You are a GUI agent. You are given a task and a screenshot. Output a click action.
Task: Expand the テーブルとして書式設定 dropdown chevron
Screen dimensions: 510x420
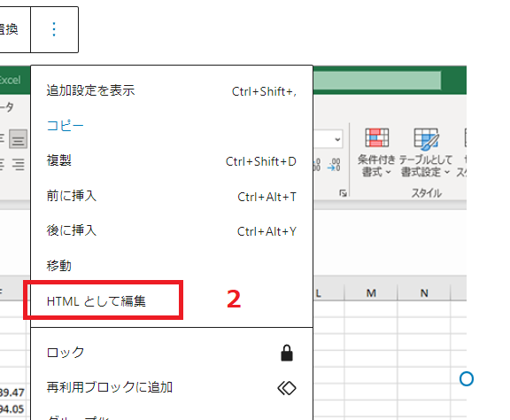447,172
